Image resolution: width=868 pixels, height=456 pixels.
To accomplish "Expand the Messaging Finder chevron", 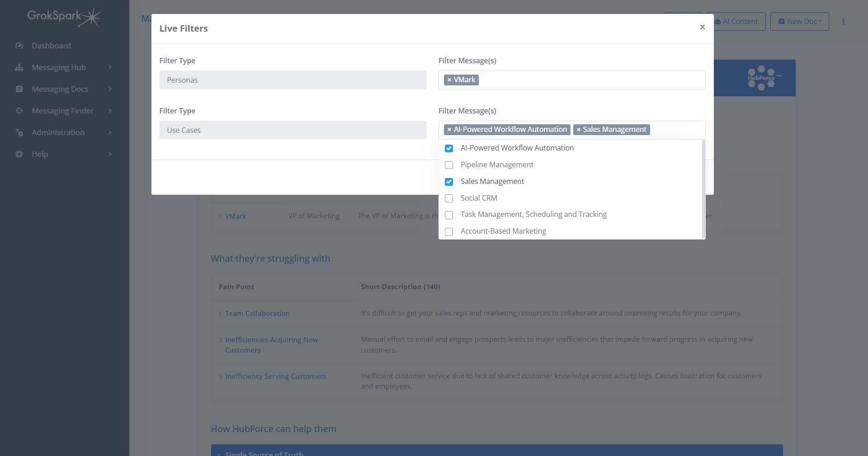I will [110, 111].
